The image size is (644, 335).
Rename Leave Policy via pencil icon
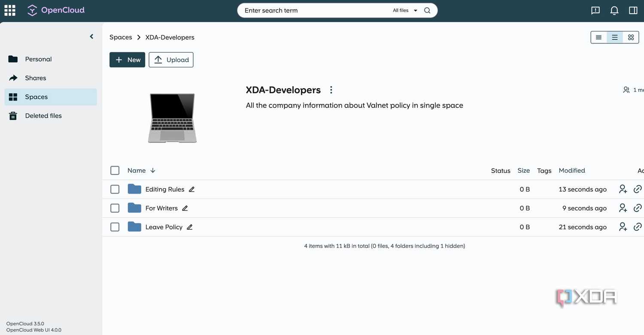click(190, 227)
